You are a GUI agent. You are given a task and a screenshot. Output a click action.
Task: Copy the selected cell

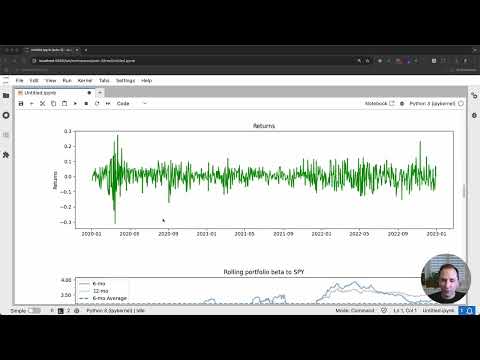tap(53, 104)
